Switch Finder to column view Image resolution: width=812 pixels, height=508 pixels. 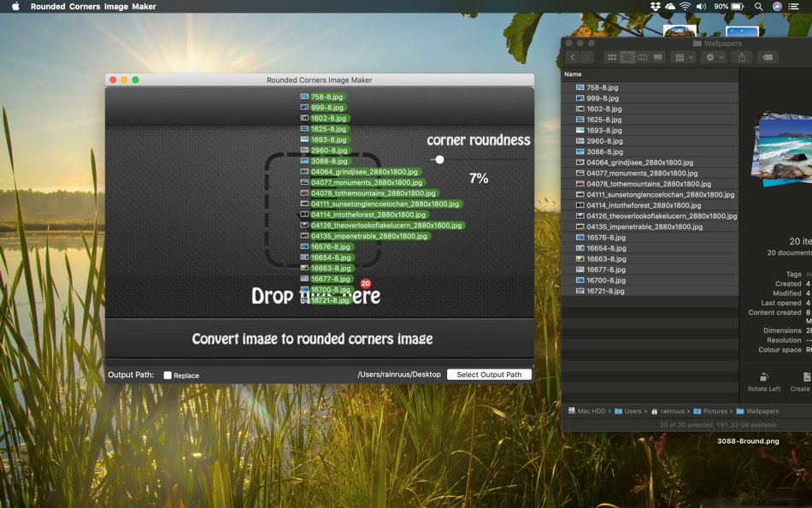tap(643, 57)
